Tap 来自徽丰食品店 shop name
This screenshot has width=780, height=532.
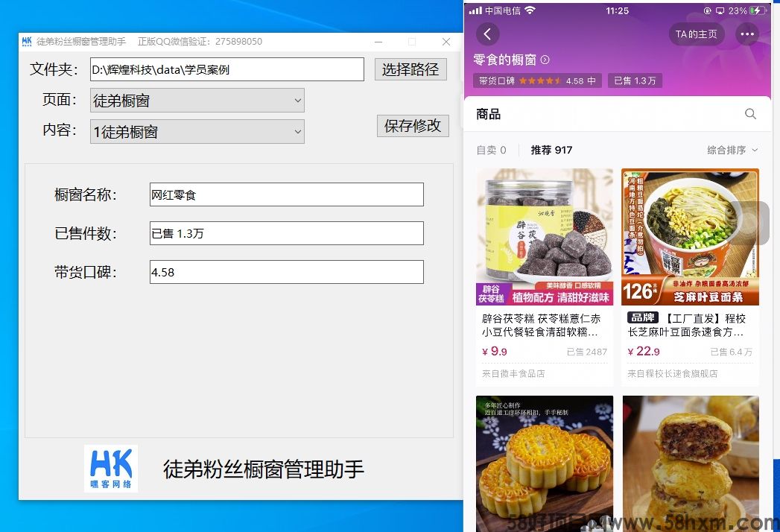coord(513,373)
